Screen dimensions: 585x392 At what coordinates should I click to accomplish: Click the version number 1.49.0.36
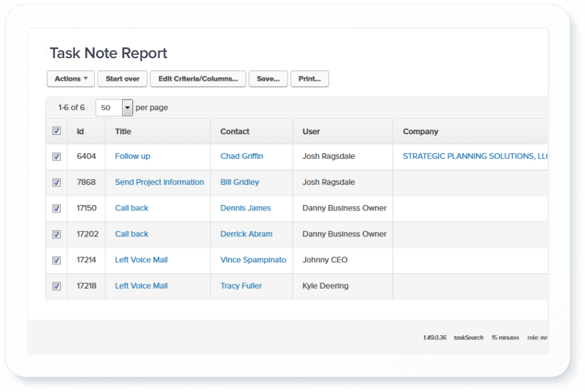point(435,337)
